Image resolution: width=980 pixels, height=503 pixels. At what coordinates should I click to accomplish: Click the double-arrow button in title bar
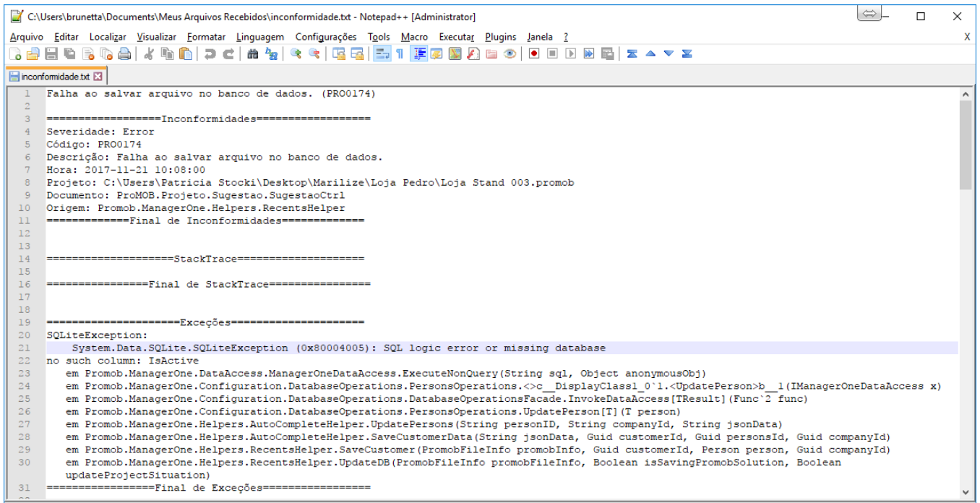869,14
